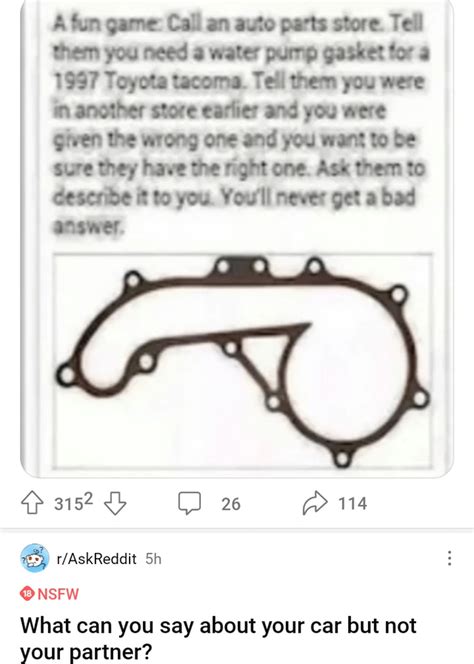Open the car versus partner question post

pyautogui.click(x=219, y=639)
